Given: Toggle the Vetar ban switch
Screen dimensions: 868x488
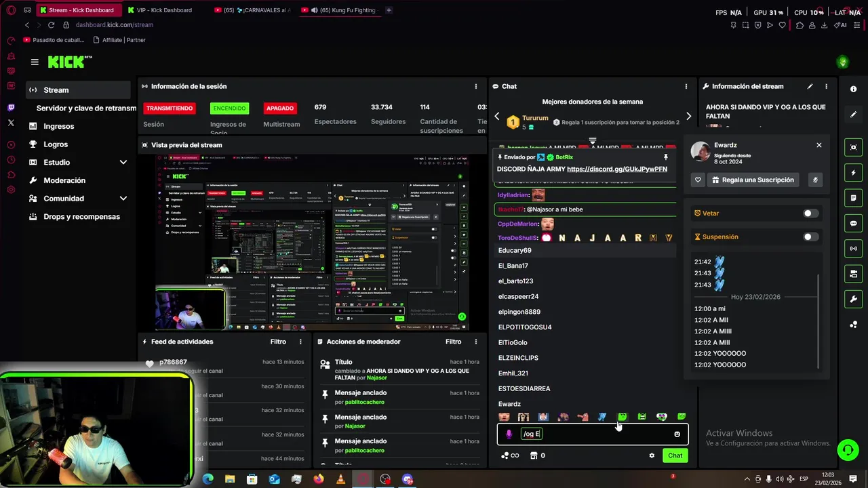Looking at the screenshot, I should point(811,213).
